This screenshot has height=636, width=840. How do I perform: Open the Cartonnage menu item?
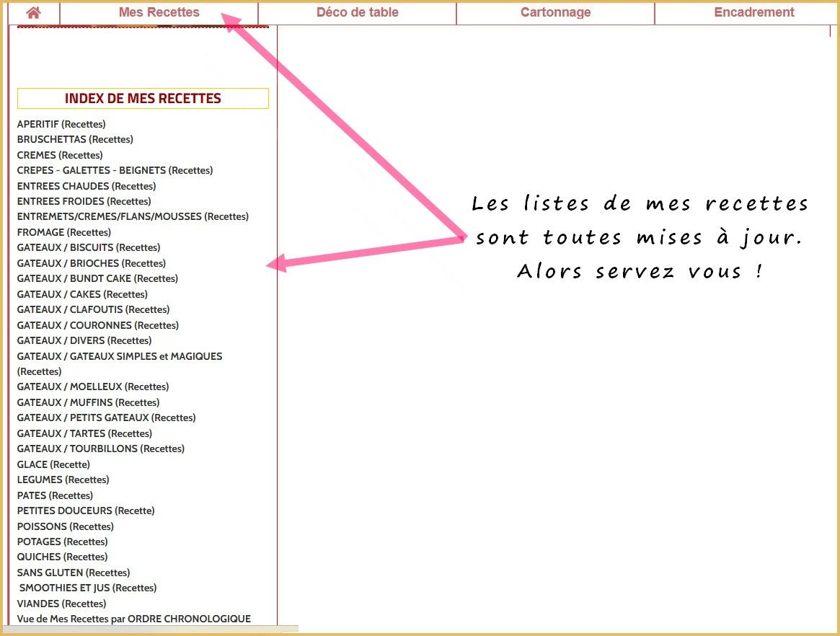555,12
